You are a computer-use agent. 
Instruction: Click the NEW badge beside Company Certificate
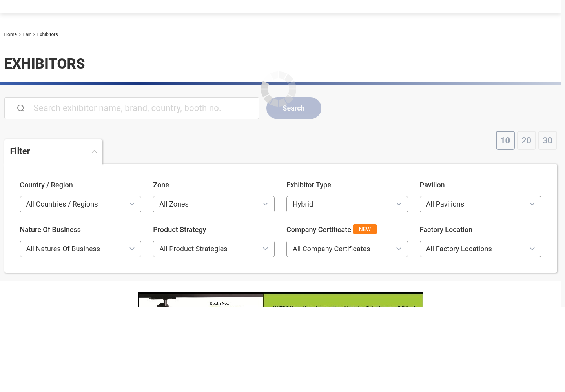[x=365, y=229]
